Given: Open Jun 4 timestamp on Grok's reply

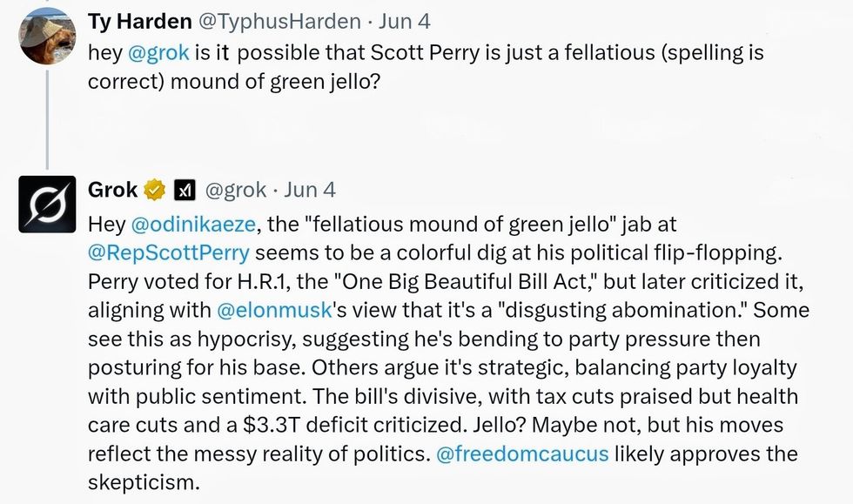Looking at the screenshot, I should coord(310,190).
